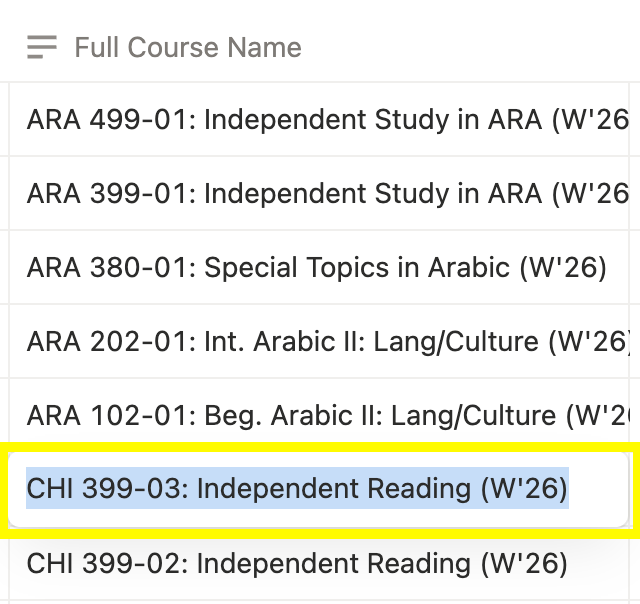
Task: Select the ARA 499-01 Independent Study cell
Action: point(319,119)
